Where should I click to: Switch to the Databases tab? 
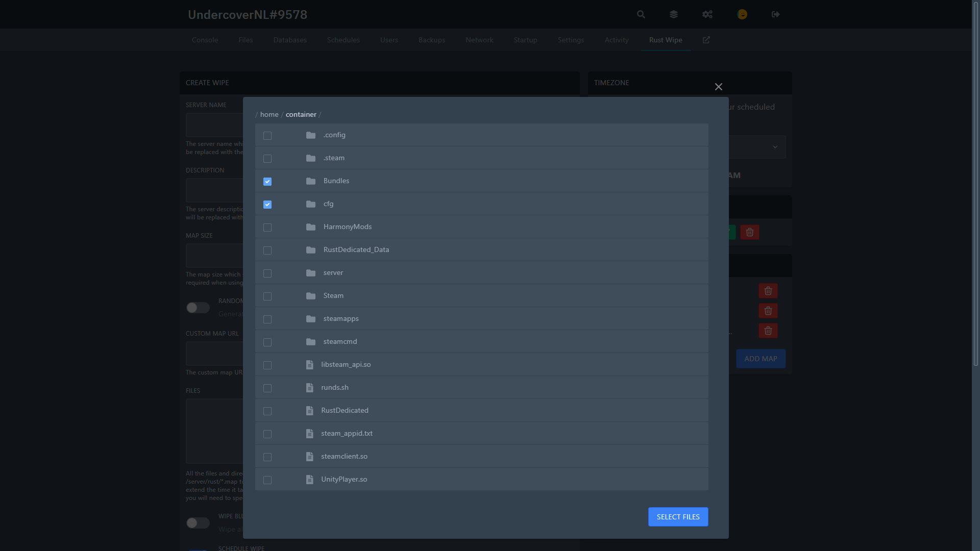coord(290,40)
